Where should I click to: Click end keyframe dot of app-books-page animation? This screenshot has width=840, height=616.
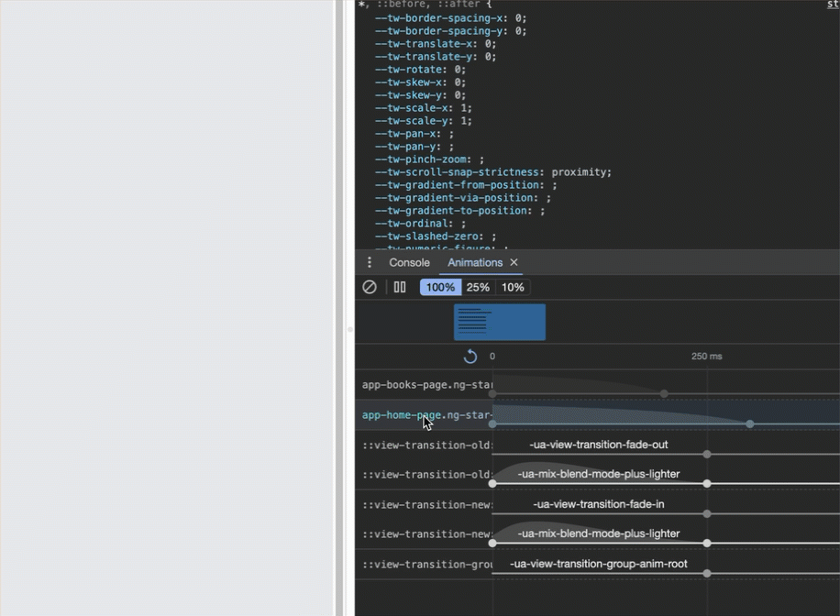click(664, 394)
